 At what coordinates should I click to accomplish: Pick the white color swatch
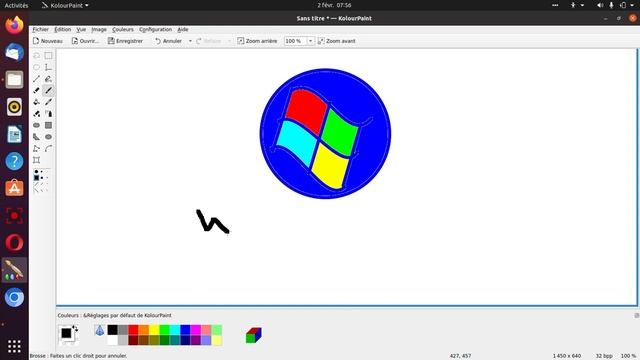(x=113, y=340)
